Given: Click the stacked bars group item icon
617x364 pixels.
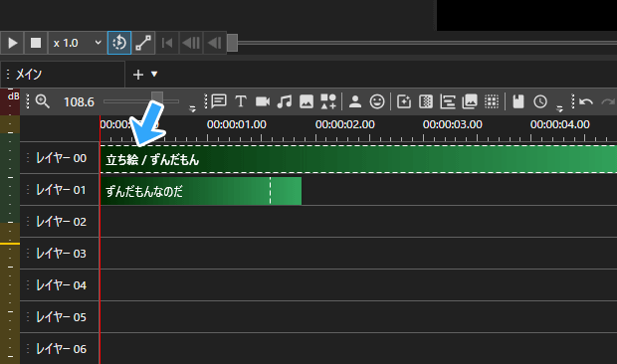Looking at the screenshot, I should tap(448, 101).
